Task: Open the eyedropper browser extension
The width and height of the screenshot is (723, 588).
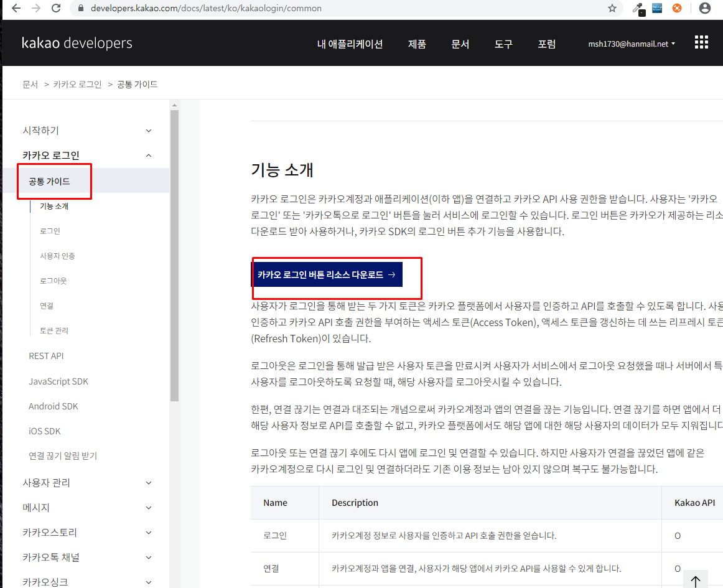Action: (x=638, y=8)
